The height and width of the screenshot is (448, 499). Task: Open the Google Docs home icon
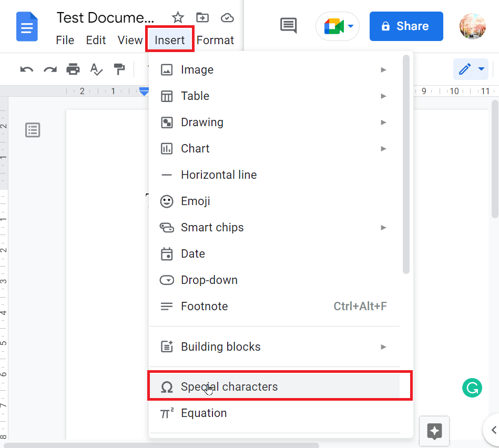coord(27,27)
